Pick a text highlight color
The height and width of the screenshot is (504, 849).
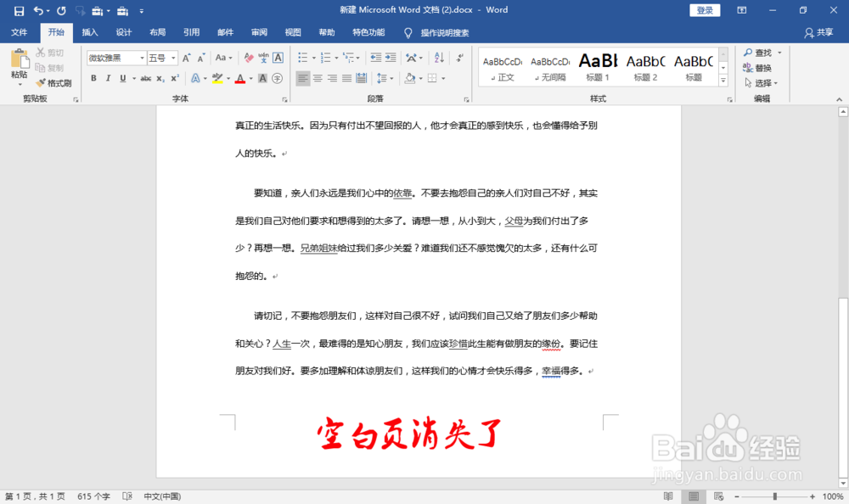pos(217,77)
